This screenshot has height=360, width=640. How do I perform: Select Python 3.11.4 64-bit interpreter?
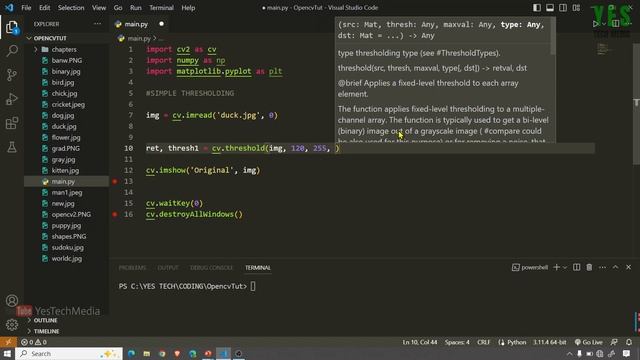pyautogui.click(x=549, y=342)
